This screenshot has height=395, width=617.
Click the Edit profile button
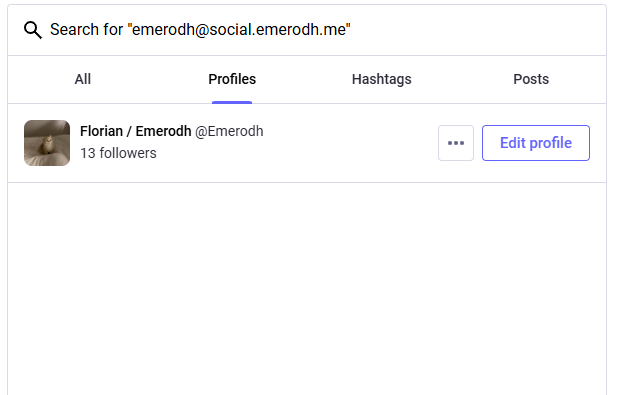click(536, 143)
